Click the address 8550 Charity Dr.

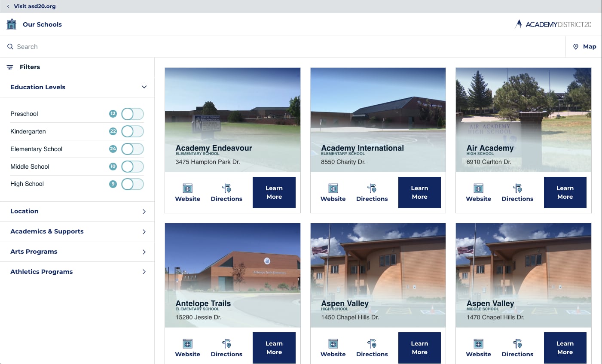tap(343, 162)
